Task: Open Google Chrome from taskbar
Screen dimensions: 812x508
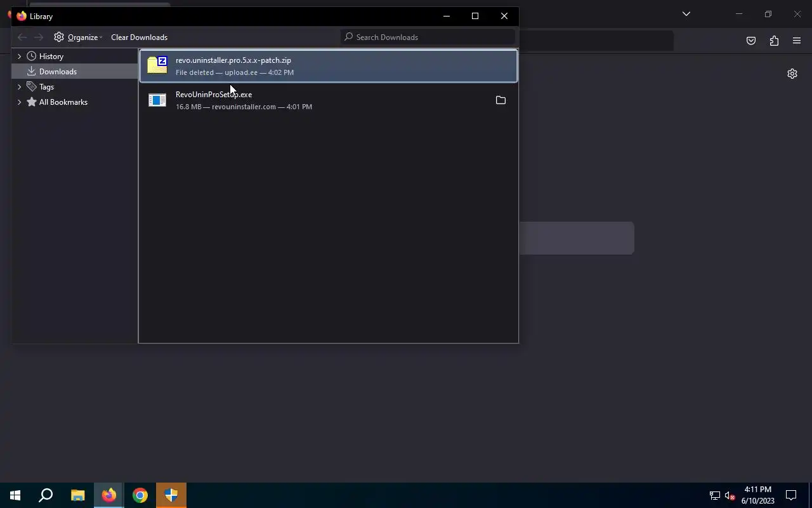Action: 140,495
